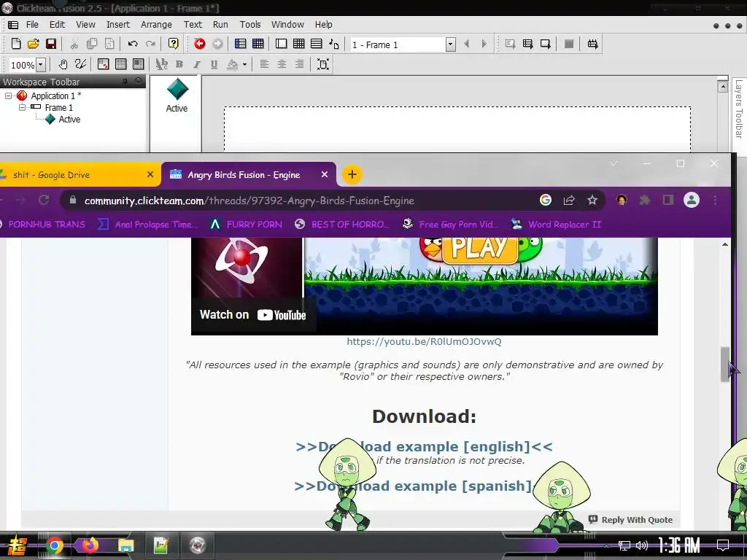Open the Insert menu
The width and height of the screenshot is (747, 560).
coord(117,25)
